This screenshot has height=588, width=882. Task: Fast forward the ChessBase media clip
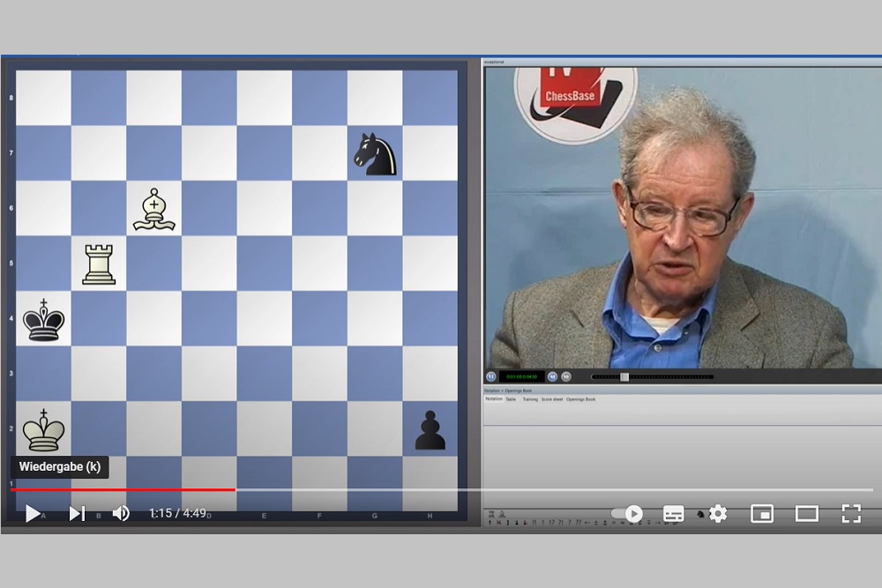(566, 376)
